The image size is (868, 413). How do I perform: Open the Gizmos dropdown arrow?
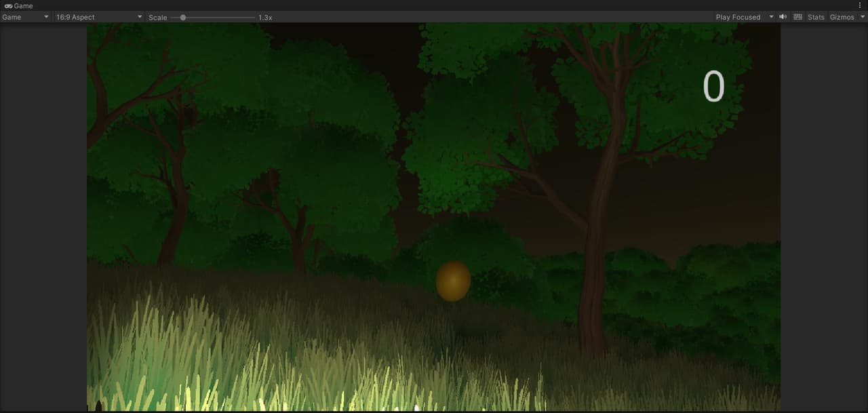[x=862, y=17]
